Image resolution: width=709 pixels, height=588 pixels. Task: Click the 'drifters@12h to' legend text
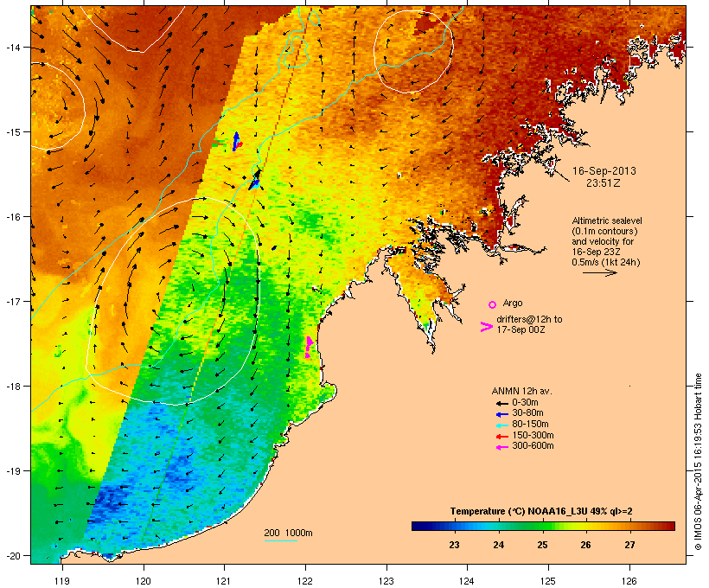529,319
